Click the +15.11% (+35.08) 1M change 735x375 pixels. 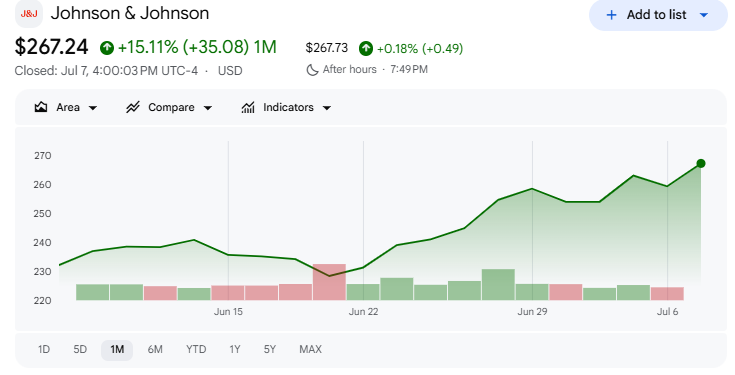pyautogui.click(x=197, y=47)
